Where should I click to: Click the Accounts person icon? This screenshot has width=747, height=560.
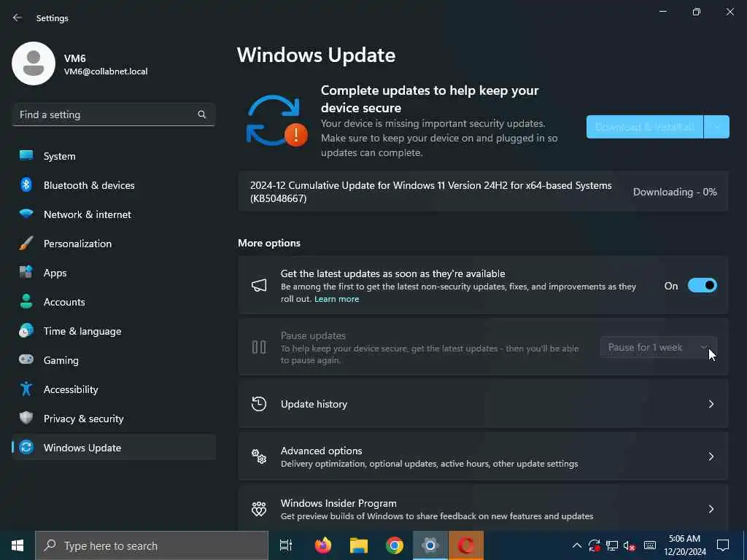click(26, 301)
